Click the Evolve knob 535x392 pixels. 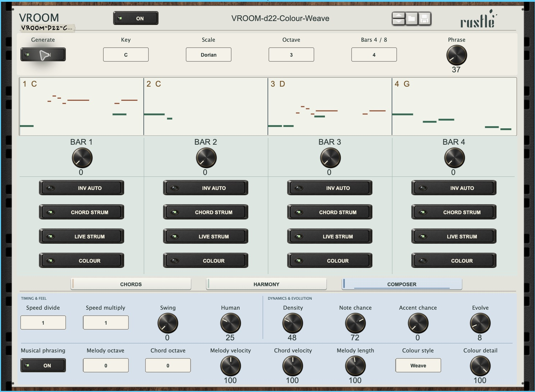tap(480, 323)
